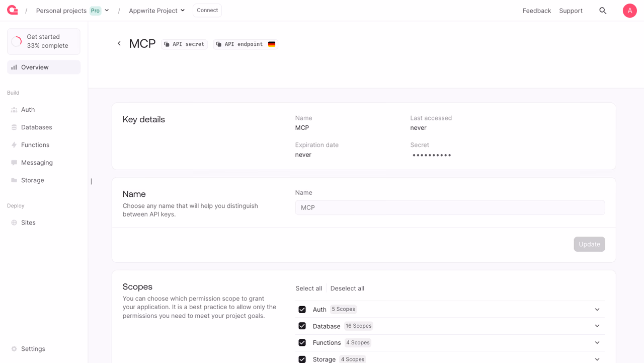Expand the Auth scopes chevron

[x=597, y=310]
